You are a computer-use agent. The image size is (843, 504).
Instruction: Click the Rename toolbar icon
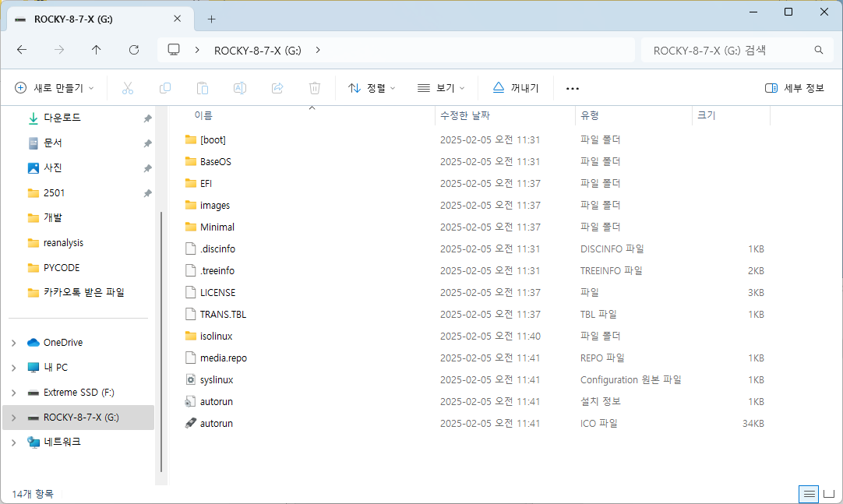click(240, 88)
